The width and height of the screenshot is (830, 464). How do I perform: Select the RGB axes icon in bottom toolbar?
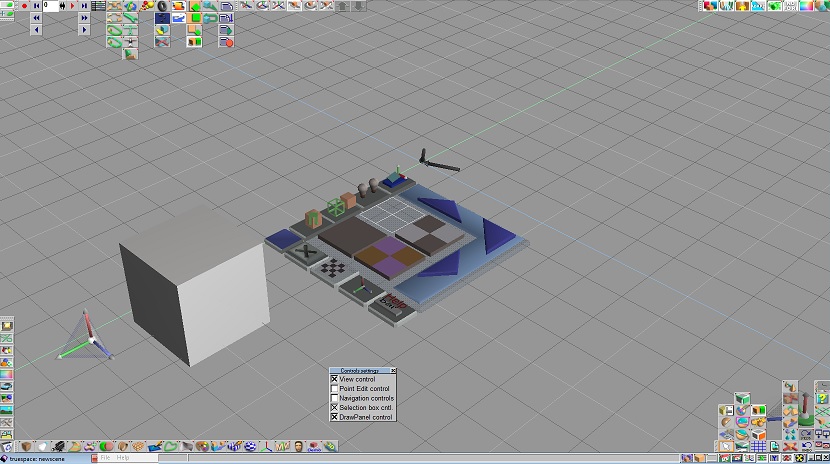click(266, 447)
